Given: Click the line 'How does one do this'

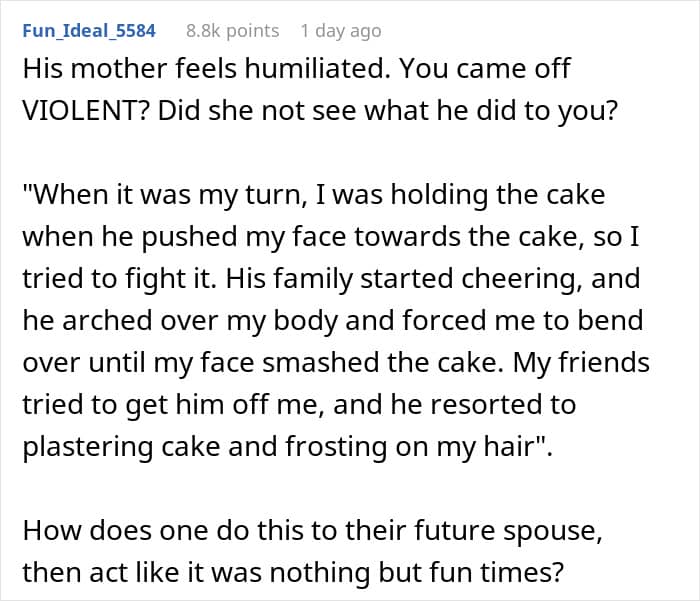Looking at the screenshot, I should [x=312, y=531].
